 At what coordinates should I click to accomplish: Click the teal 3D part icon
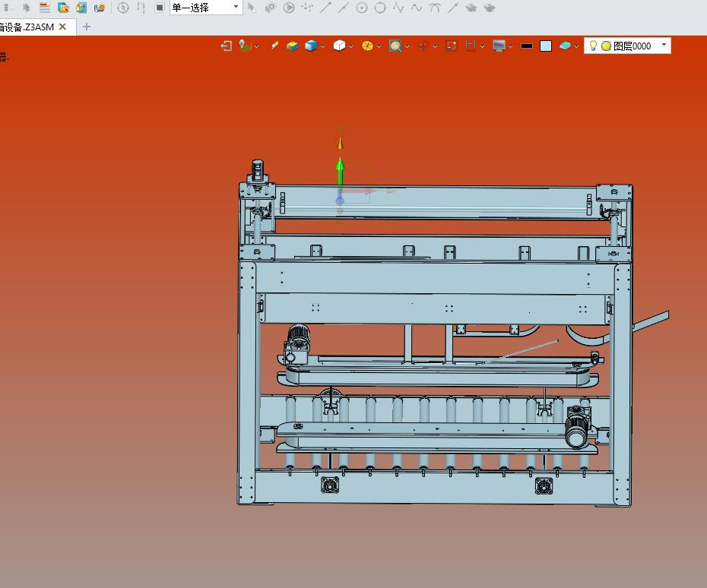81,7
